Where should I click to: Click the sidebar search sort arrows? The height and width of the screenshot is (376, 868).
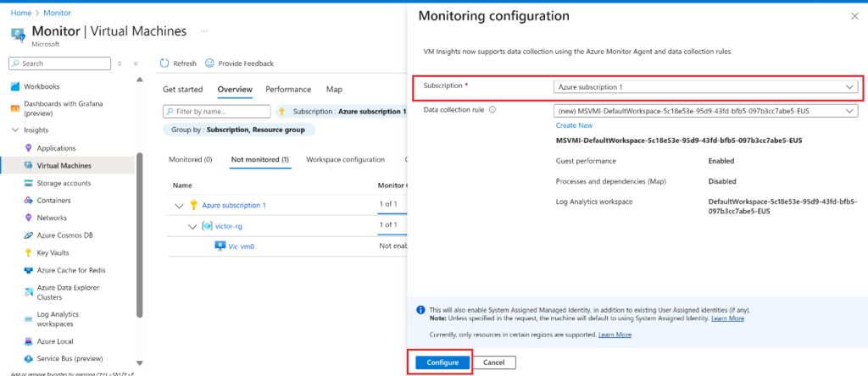click(x=120, y=64)
